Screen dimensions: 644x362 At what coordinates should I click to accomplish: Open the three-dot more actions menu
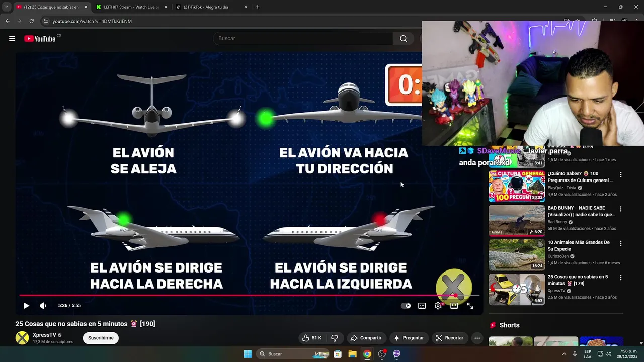[x=477, y=338]
